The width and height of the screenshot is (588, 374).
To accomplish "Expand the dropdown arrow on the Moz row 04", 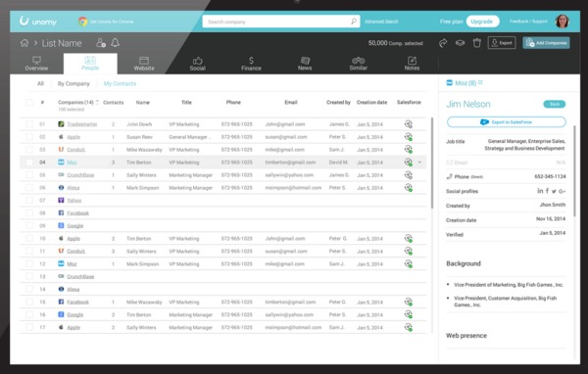I will [x=419, y=163].
